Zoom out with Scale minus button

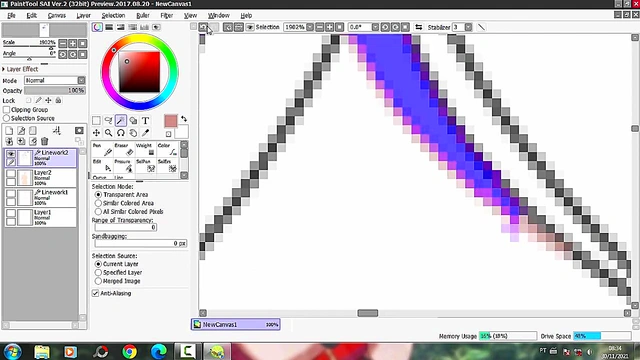[62, 43]
